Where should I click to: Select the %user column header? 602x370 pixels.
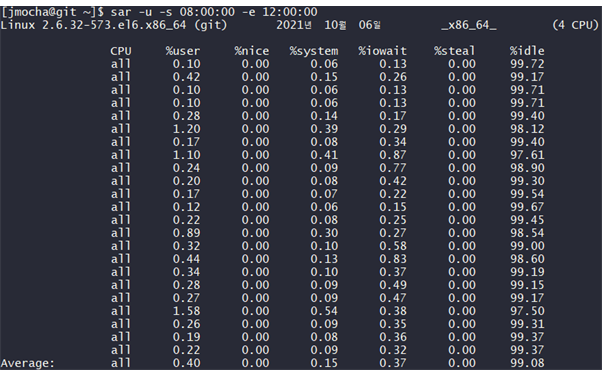183,51
